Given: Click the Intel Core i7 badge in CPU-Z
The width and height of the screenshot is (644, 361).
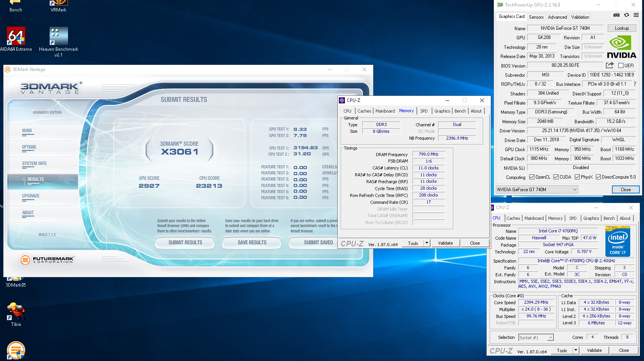Looking at the screenshot, I should pyautogui.click(x=618, y=241).
